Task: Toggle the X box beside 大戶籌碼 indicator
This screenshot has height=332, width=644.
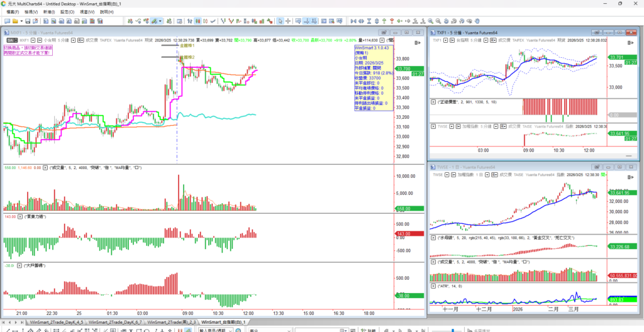Action: tap(20, 266)
